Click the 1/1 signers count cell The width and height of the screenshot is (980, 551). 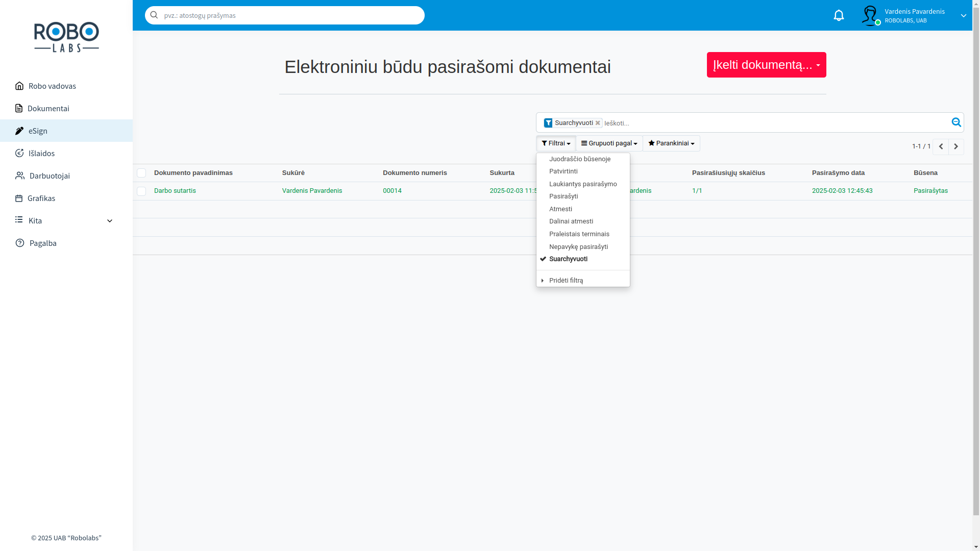[697, 191]
